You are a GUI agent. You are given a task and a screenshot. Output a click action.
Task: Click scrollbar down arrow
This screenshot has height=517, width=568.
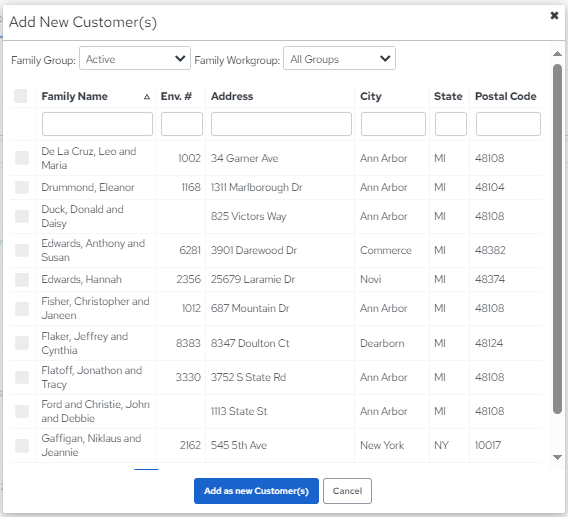[557, 457]
